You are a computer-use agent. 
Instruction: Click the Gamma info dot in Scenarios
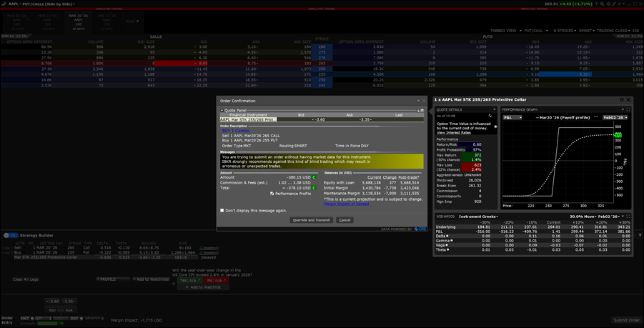[452, 241]
